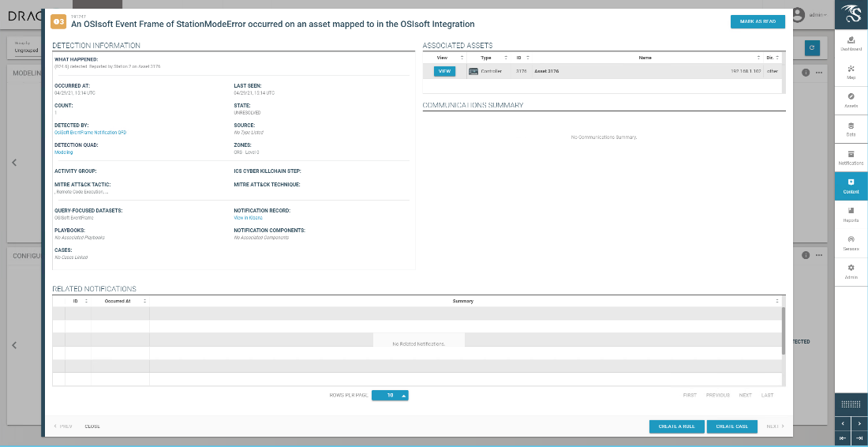
Task: Click the Prev button in the dialog footer
Action: point(63,426)
